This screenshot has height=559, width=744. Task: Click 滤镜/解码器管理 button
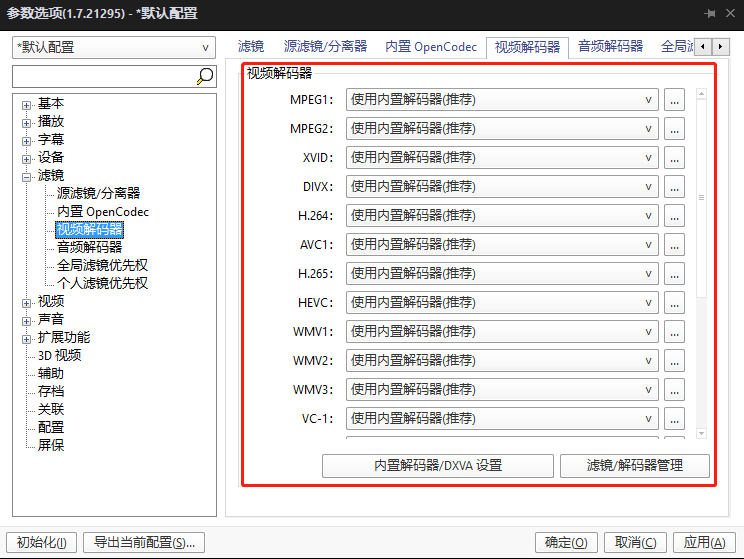point(635,466)
